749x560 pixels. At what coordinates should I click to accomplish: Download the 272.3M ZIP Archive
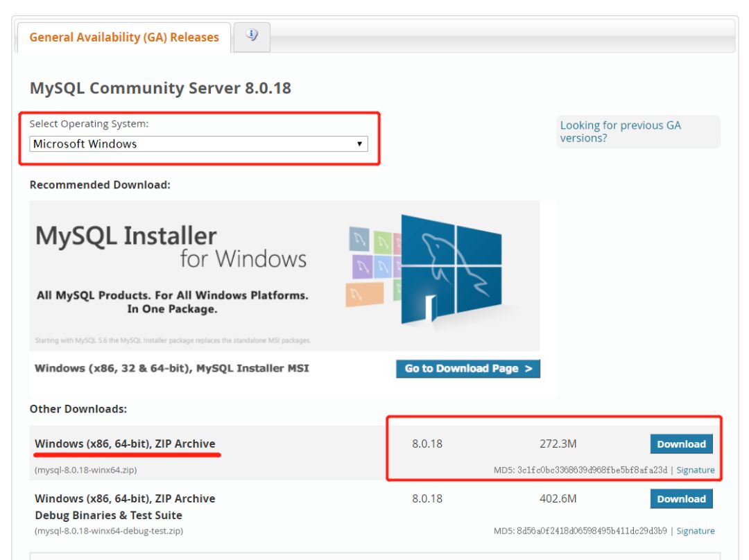(x=681, y=444)
